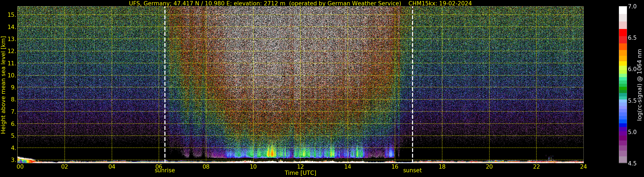The height and width of the screenshot is (177, 644).
Task: Click the bright near-surface layer at 00 UTC
Action: click(x=26, y=159)
